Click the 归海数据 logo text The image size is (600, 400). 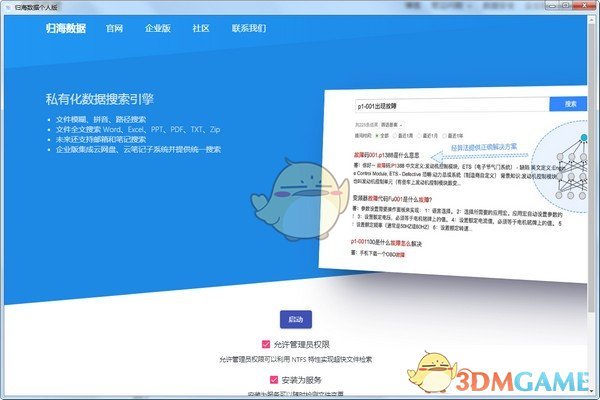[66, 28]
